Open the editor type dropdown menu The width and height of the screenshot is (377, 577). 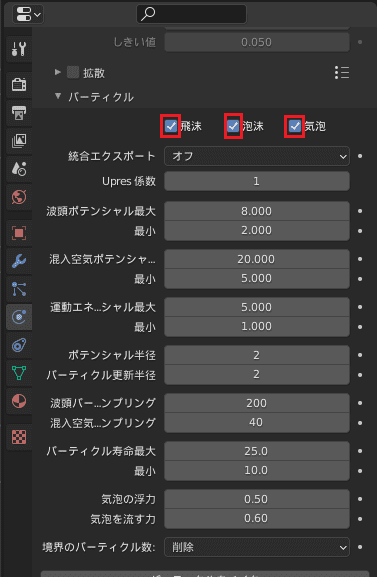28,14
